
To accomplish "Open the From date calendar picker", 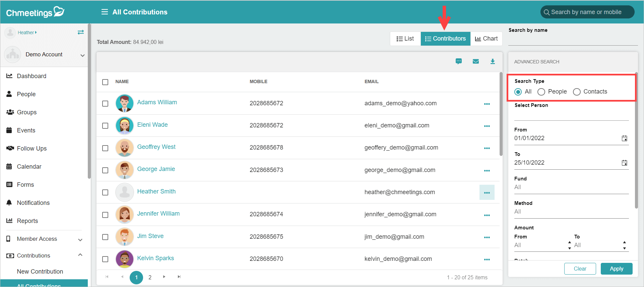I will pyautogui.click(x=625, y=138).
